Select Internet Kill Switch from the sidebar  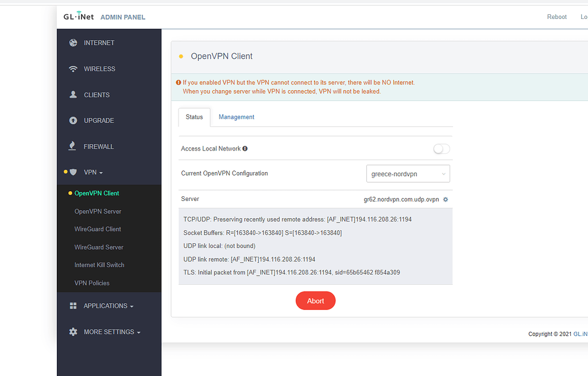point(99,265)
